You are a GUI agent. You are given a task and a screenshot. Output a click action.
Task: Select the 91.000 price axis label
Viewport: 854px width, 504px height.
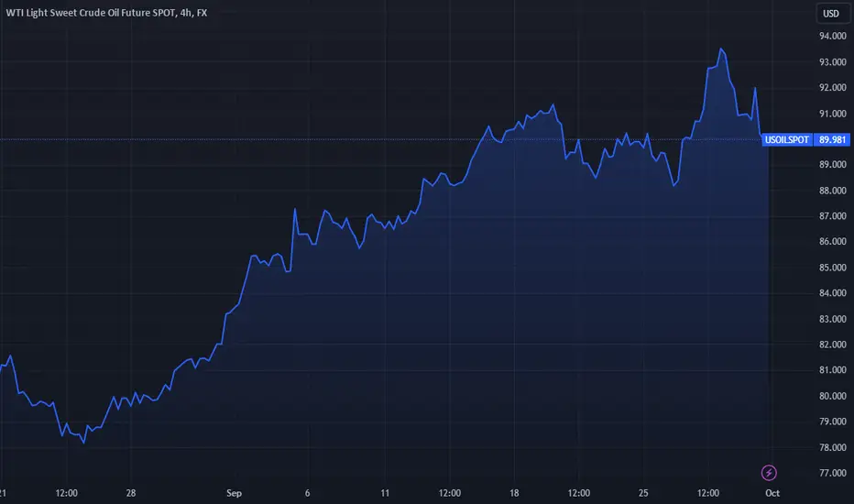click(833, 114)
